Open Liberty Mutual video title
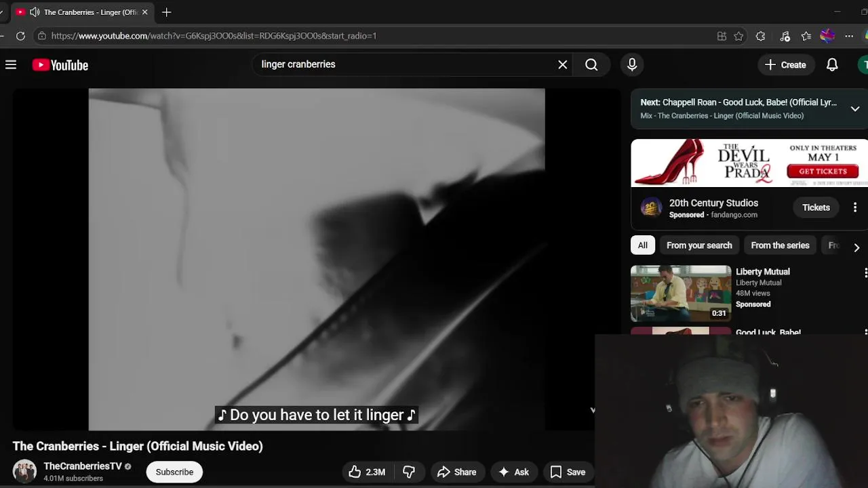This screenshot has width=868, height=488. pos(763,272)
